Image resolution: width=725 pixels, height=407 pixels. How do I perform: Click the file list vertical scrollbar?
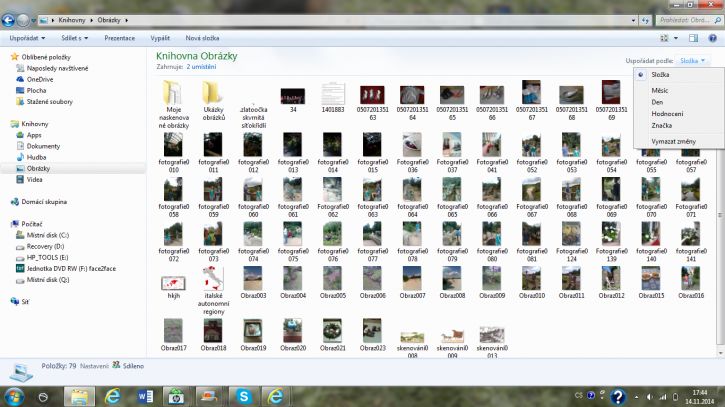pos(720,215)
